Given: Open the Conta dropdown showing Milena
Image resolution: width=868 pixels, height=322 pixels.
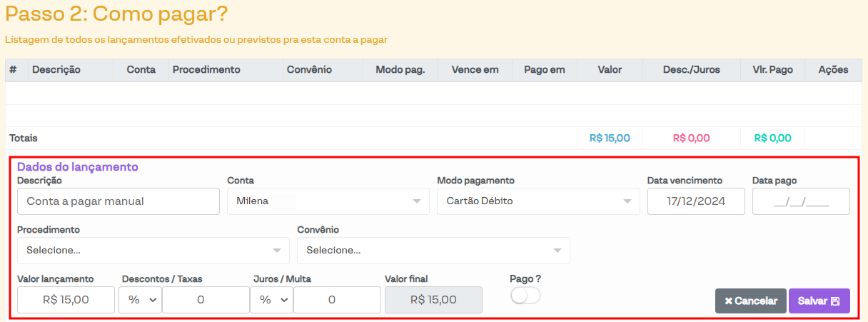Looking at the screenshot, I should coord(328,201).
